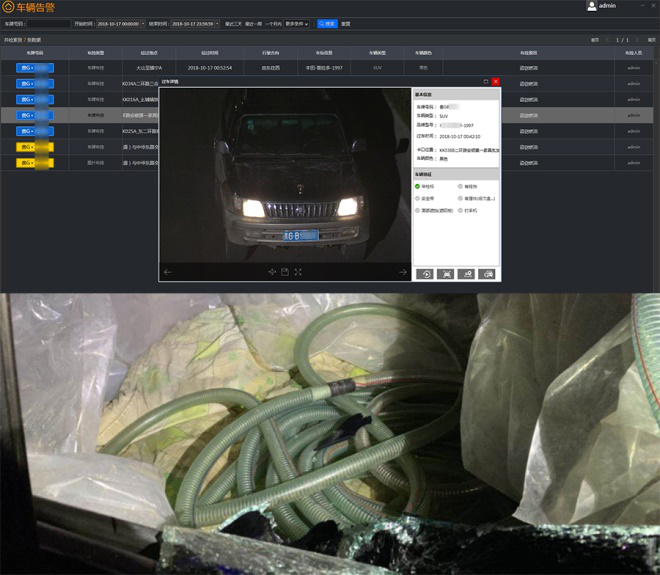Click the fullscreen expand icon below photo
This screenshot has height=575, width=660.
298,272
